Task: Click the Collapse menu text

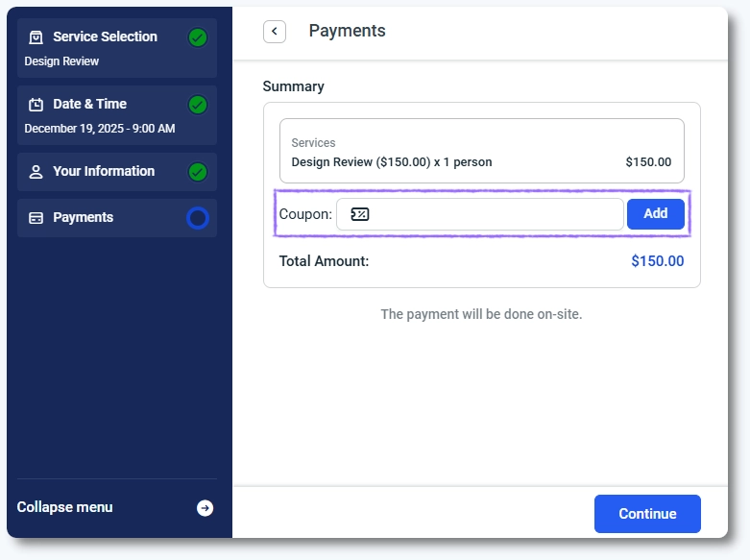Action: (64, 507)
